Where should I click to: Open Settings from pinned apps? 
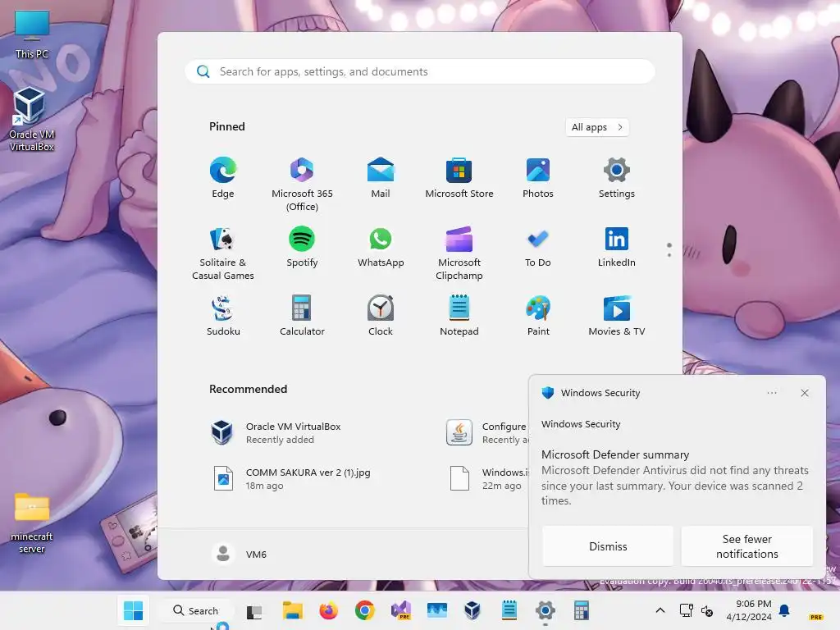pos(617,178)
